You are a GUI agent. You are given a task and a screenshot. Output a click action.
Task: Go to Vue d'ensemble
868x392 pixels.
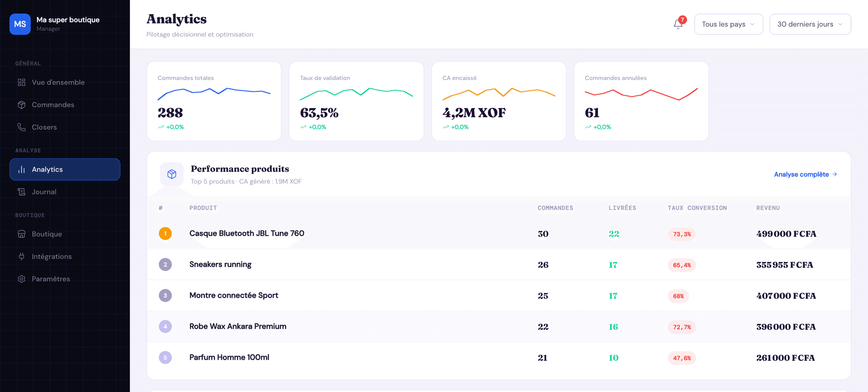click(65, 82)
